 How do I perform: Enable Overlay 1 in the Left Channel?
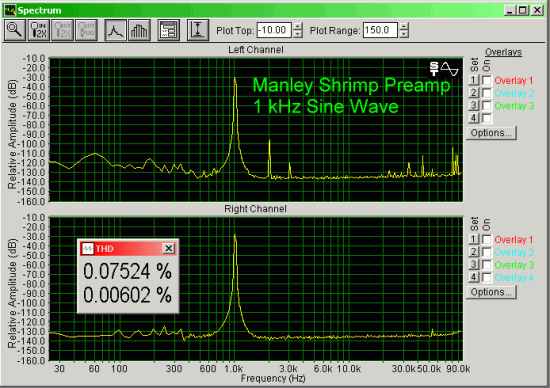pos(487,80)
